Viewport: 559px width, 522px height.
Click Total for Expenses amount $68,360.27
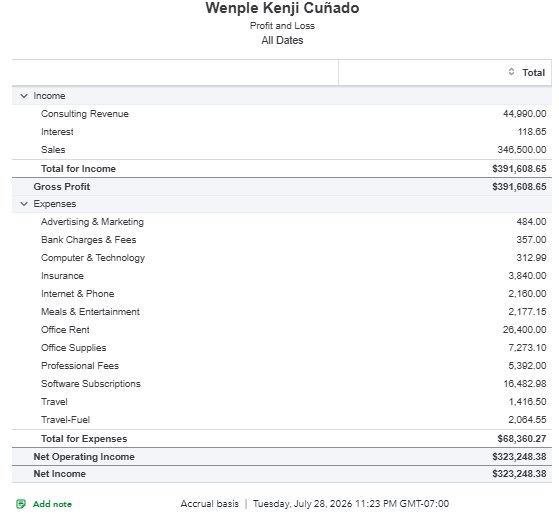(522, 439)
